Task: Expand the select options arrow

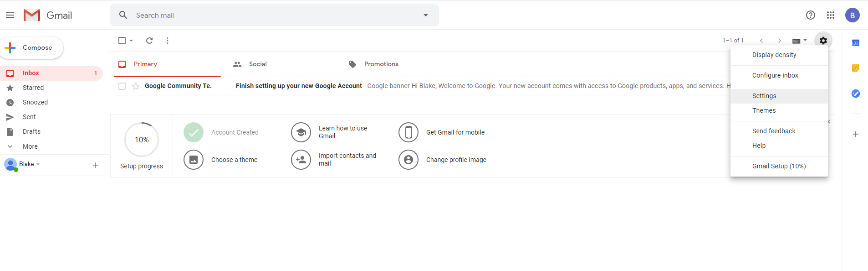Action: coord(131,41)
